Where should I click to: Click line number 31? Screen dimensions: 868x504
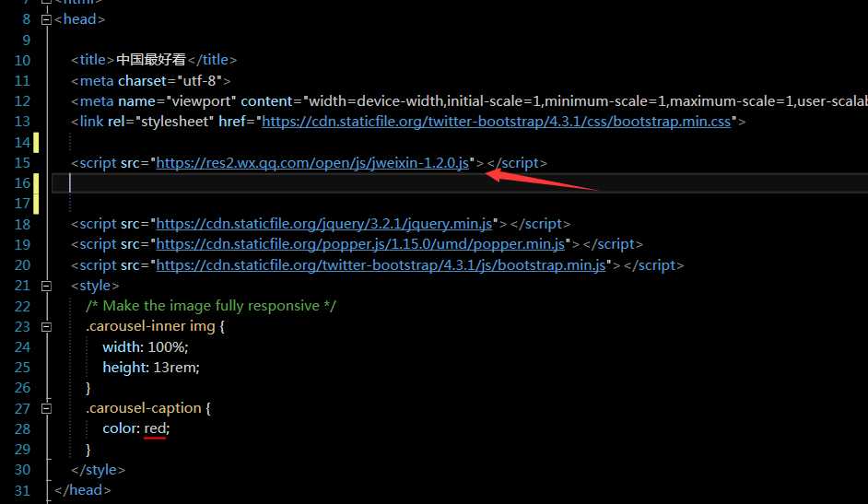22,491
